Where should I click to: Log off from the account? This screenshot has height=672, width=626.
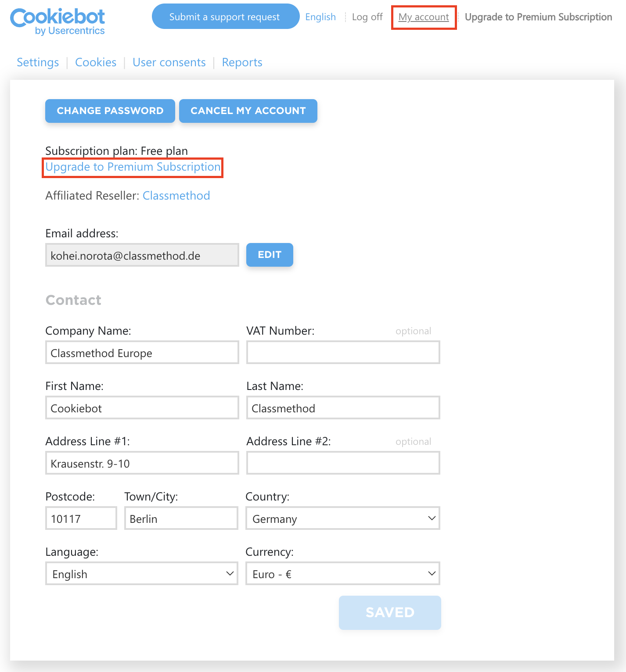click(367, 17)
